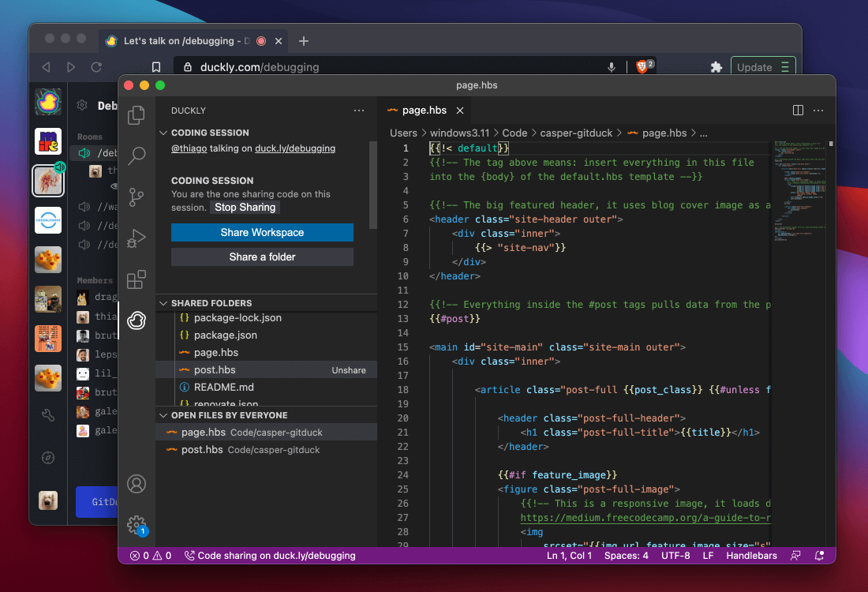The height and width of the screenshot is (592, 868).
Task: Close the Let's talk on /debugging tab
Action: [279, 41]
